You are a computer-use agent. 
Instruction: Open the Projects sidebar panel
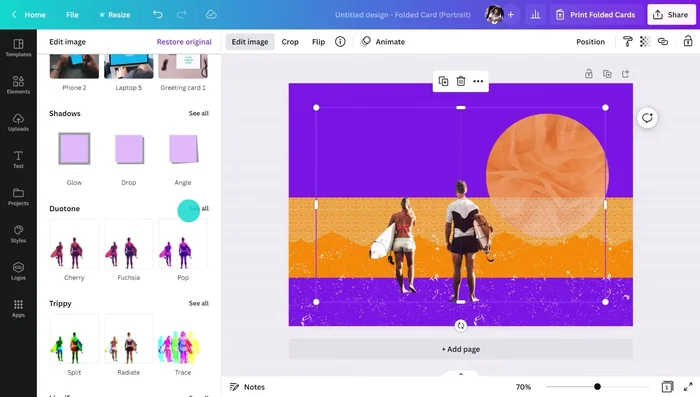(x=18, y=196)
